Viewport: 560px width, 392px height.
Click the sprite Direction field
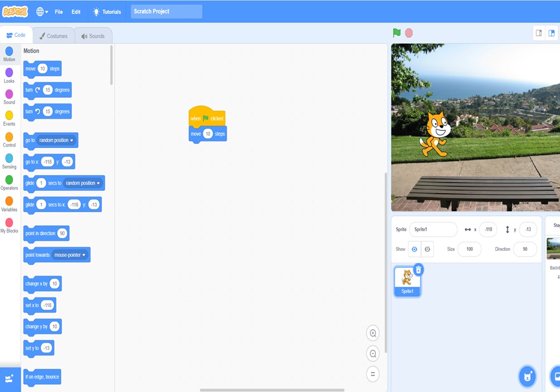(525, 249)
